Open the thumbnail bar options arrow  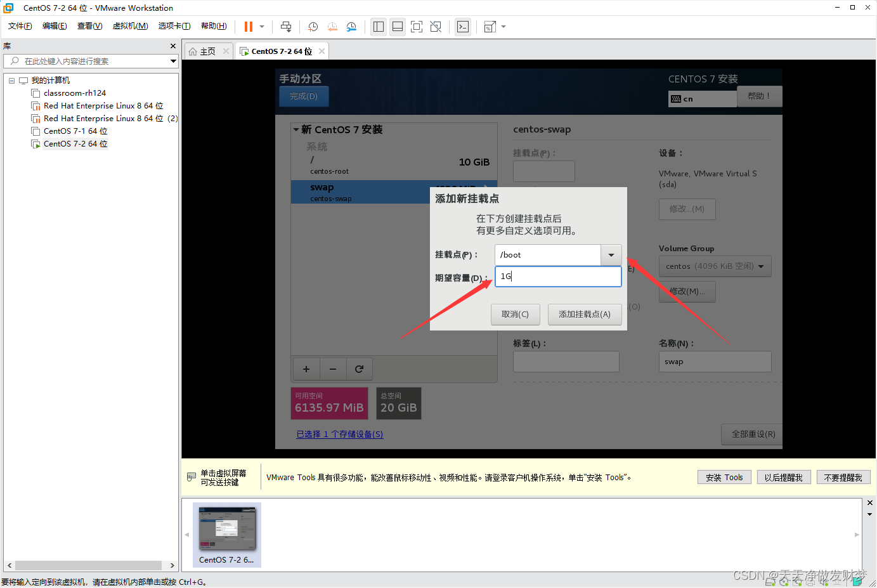pyautogui.click(x=870, y=514)
